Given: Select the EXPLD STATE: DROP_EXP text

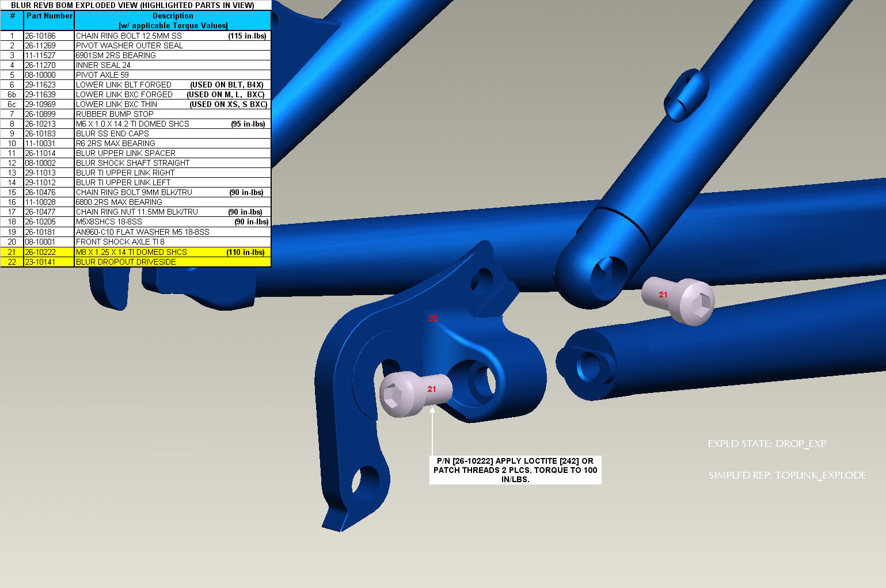Looking at the screenshot, I should coord(767,444).
